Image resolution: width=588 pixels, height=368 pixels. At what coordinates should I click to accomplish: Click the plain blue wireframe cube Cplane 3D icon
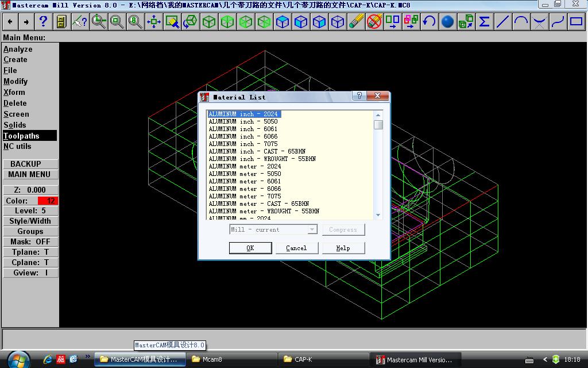point(338,22)
